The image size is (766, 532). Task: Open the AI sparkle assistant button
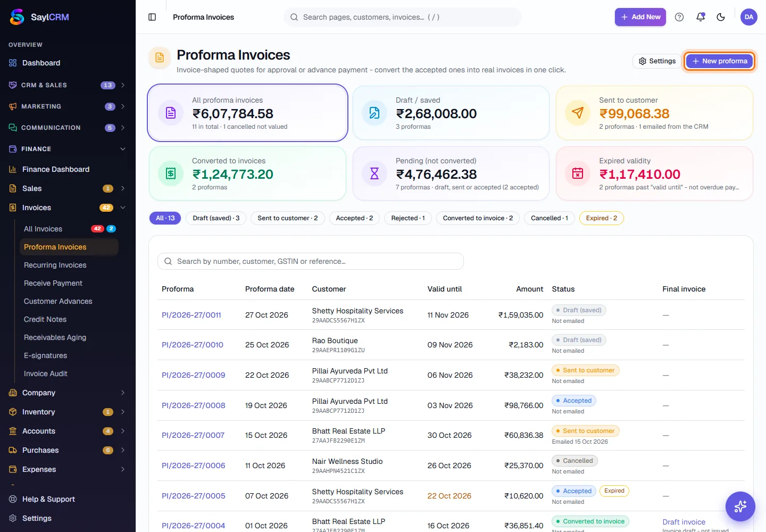(x=740, y=506)
